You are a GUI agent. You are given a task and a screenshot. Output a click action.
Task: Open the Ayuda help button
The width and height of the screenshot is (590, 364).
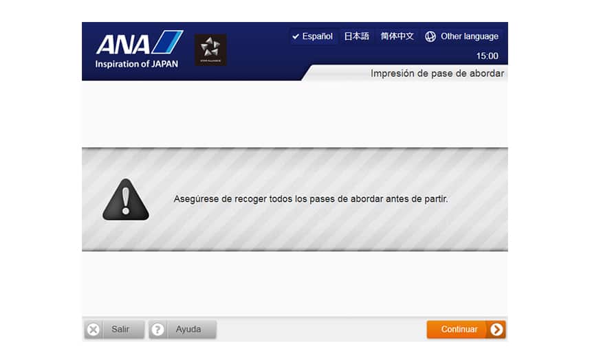point(182,330)
